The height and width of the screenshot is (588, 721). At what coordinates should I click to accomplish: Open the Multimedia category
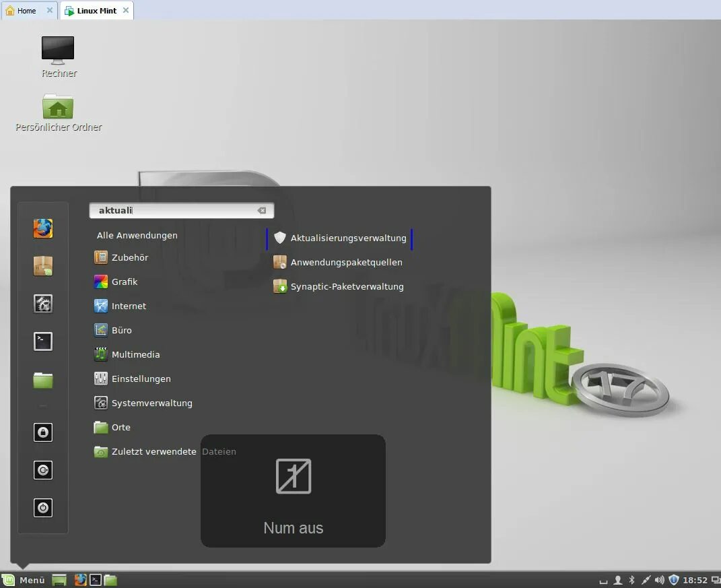coord(127,354)
